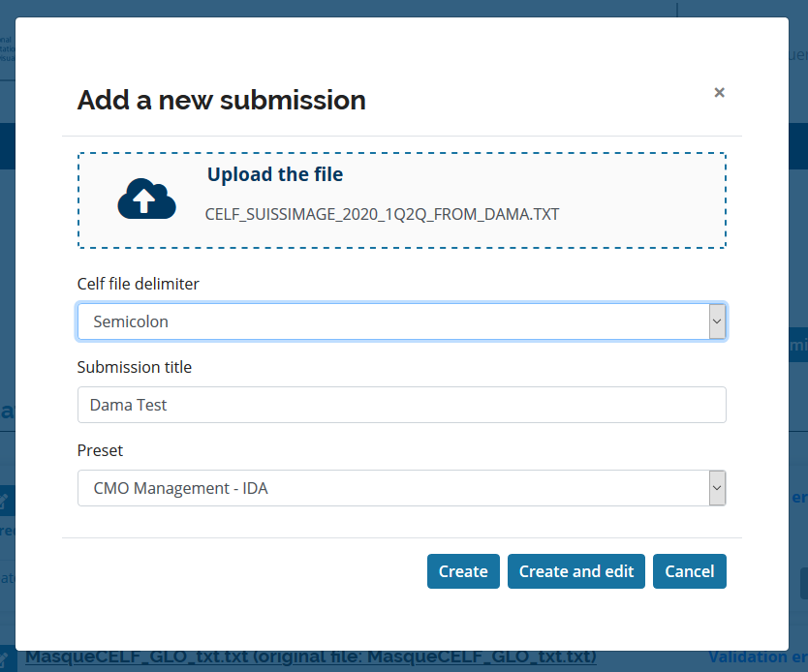Click the CMO Management - IDA preset field
Image resolution: width=808 pixels, height=672 pixels.
click(x=392, y=488)
